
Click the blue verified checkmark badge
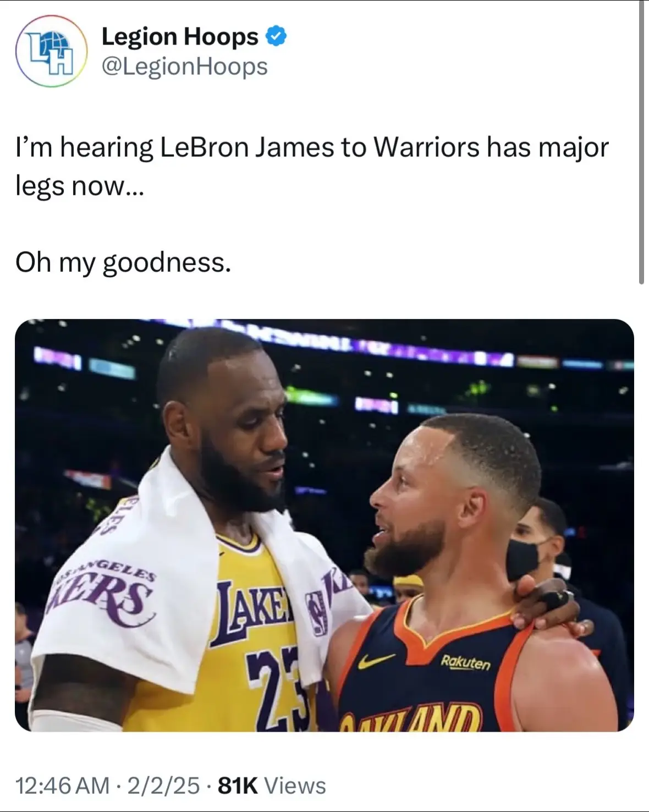tap(276, 36)
